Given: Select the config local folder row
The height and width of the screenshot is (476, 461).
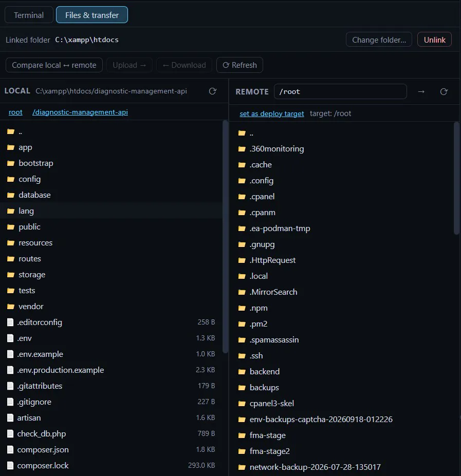Looking at the screenshot, I should 111,179.
